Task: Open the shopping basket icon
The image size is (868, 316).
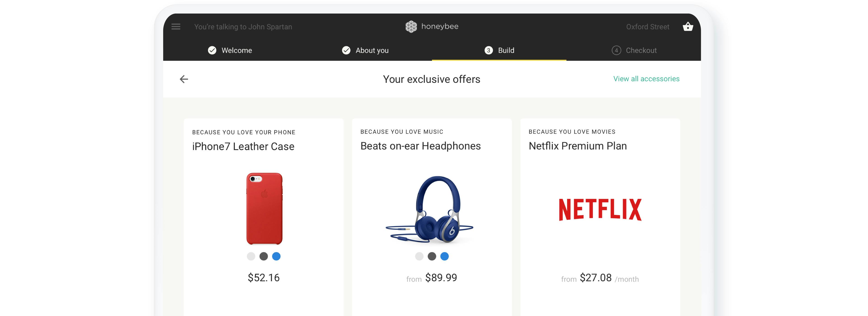Action: point(688,27)
